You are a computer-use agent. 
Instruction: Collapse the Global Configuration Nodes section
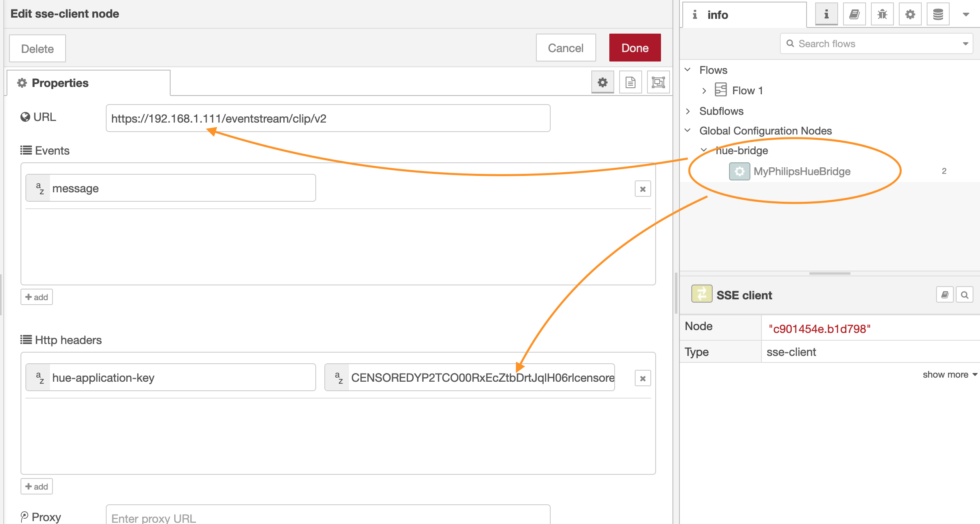pyautogui.click(x=687, y=130)
